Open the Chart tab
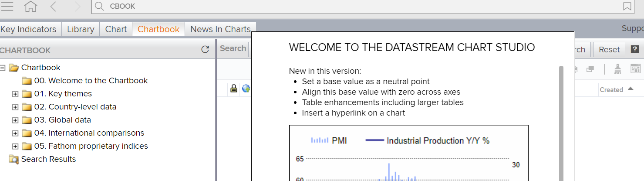The image size is (644, 181). pos(116,29)
